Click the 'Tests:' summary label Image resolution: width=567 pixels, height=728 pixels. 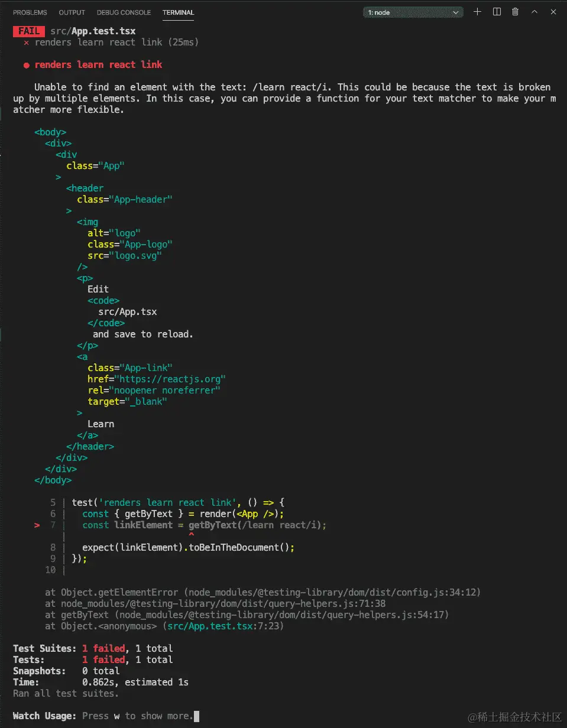click(x=29, y=659)
